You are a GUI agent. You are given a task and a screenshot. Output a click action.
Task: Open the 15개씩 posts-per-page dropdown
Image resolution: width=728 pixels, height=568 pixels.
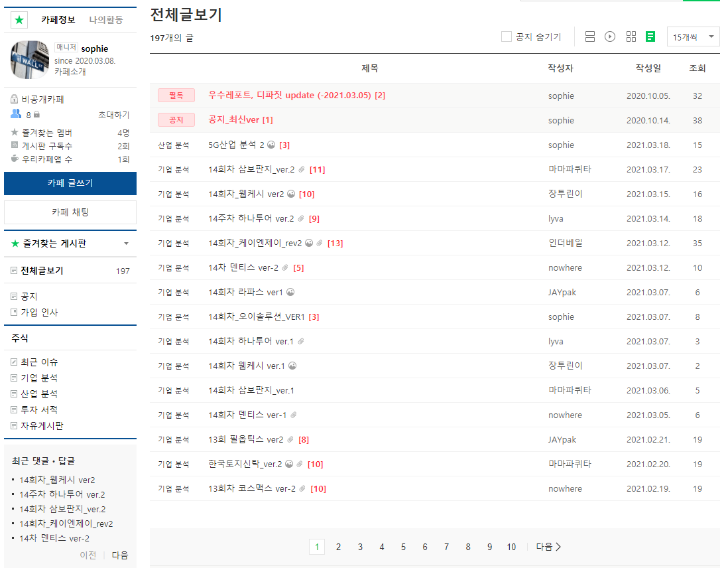click(x=693, y=36)
